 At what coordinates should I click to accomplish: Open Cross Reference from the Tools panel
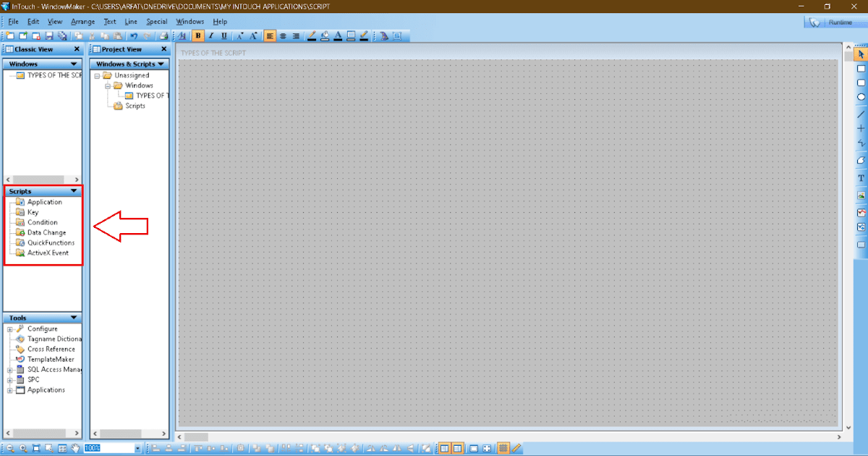pos(48,349)
